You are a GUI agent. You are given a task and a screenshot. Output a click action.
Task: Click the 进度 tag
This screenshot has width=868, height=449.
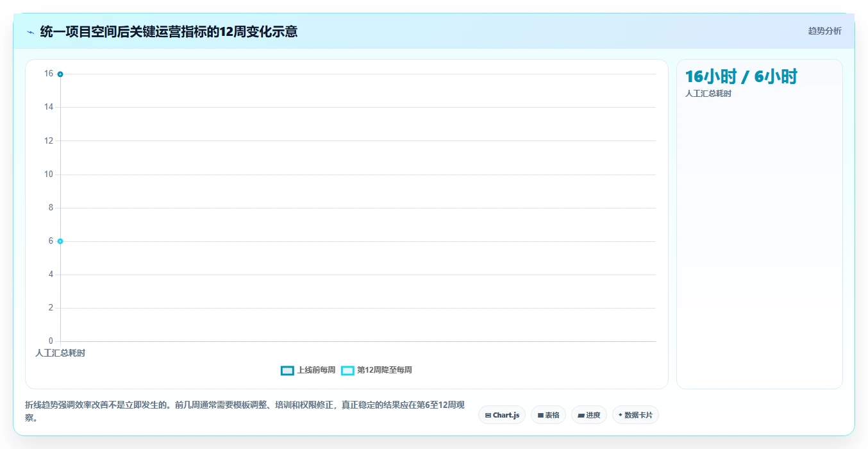click(x=588, y=415)
